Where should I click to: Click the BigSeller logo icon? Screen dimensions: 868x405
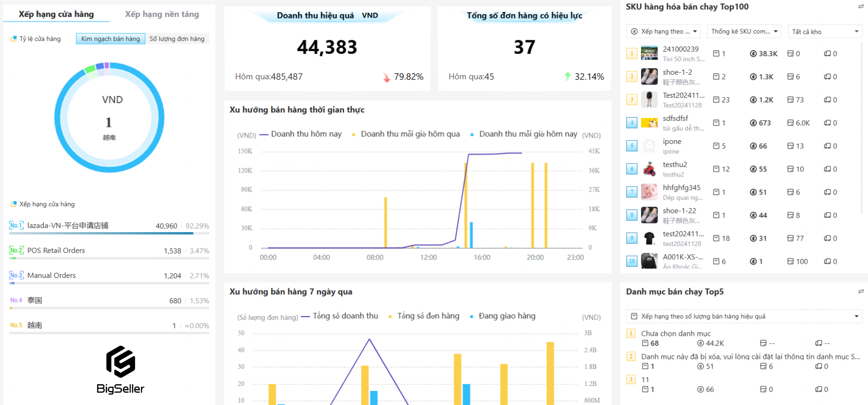(120, 362)
